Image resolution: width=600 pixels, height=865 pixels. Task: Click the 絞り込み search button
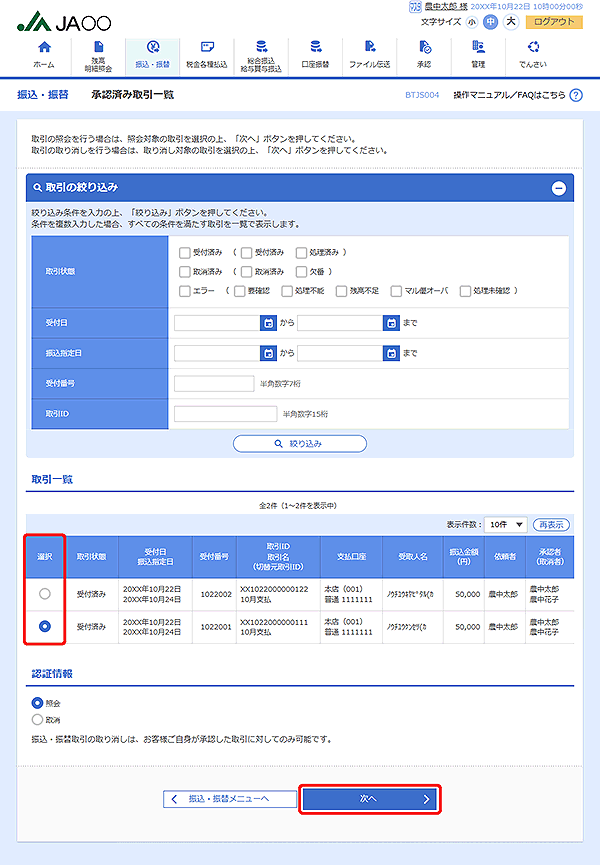tap(299, 444)
